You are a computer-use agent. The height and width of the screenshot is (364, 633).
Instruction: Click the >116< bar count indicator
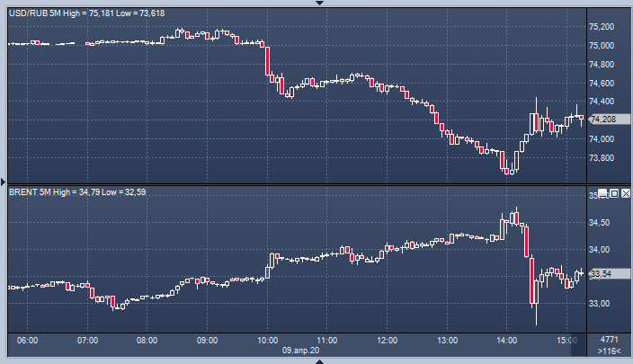point(608,351)
